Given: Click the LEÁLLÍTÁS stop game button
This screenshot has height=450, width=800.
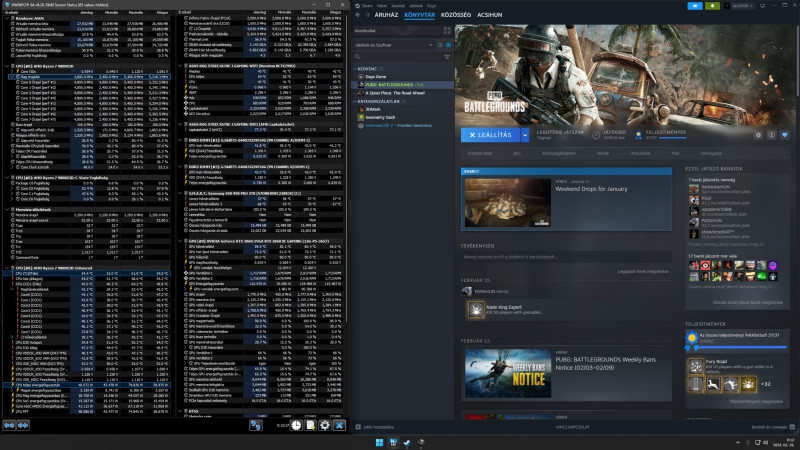Looking at the screenshot, I should pyautogui.click(x=491, y=135).
